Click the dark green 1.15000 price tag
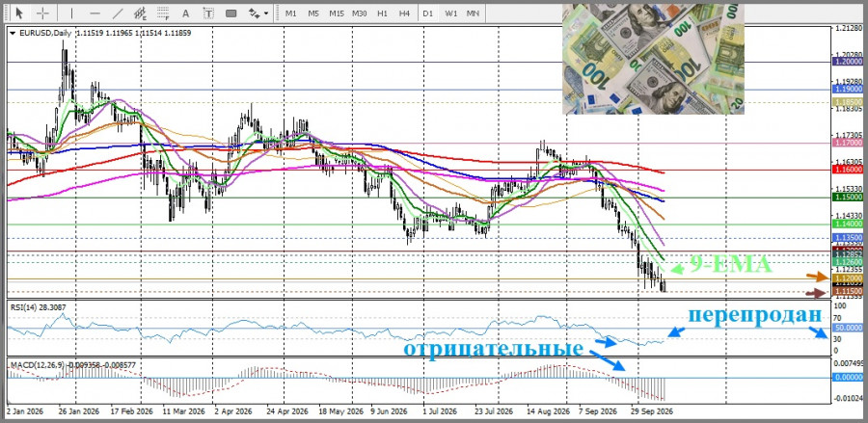Viewport: 868px width, 423px height. (847, 197)
